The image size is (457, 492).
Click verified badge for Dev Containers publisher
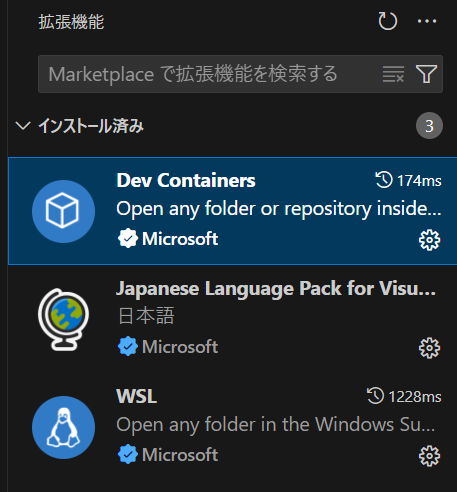coord(128,239)
